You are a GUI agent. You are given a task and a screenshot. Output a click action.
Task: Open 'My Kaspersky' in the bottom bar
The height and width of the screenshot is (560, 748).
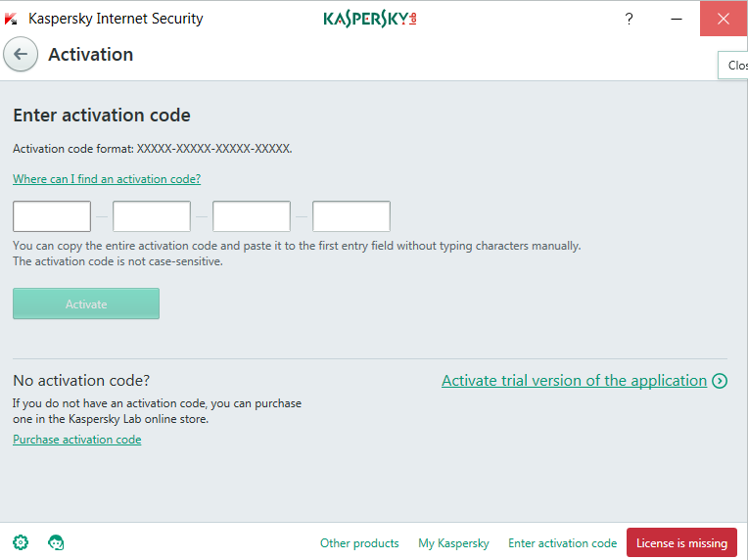(x=453, y=543)
